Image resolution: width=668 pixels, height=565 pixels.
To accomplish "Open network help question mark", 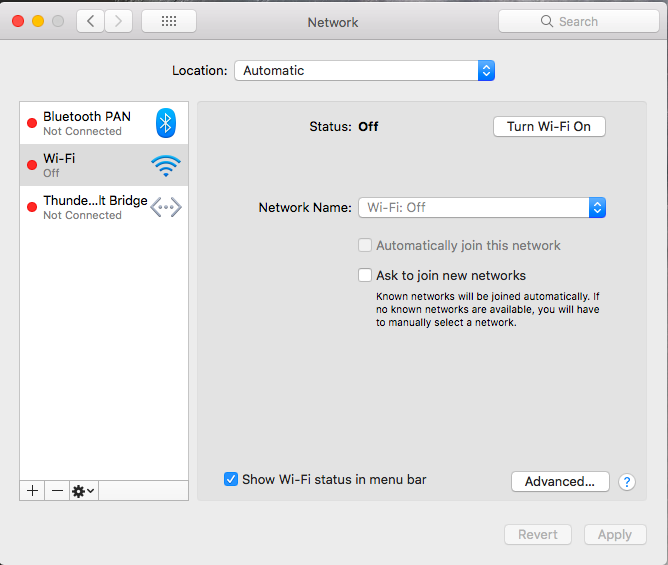I will point(627,482).
